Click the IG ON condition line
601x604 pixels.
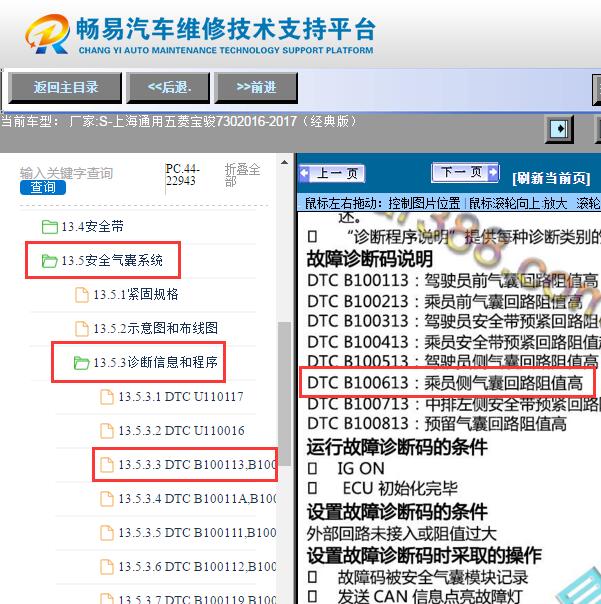tap(361, 468)
